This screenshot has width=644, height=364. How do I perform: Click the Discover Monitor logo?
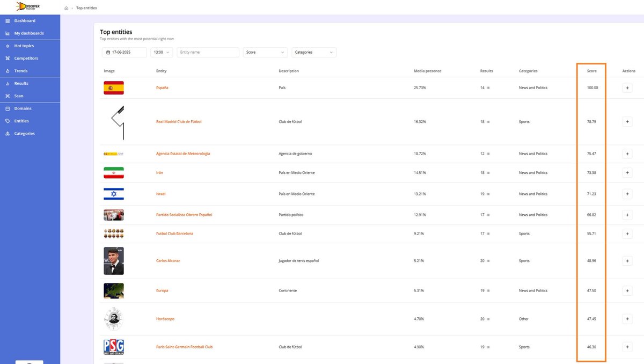click(28, 6)
